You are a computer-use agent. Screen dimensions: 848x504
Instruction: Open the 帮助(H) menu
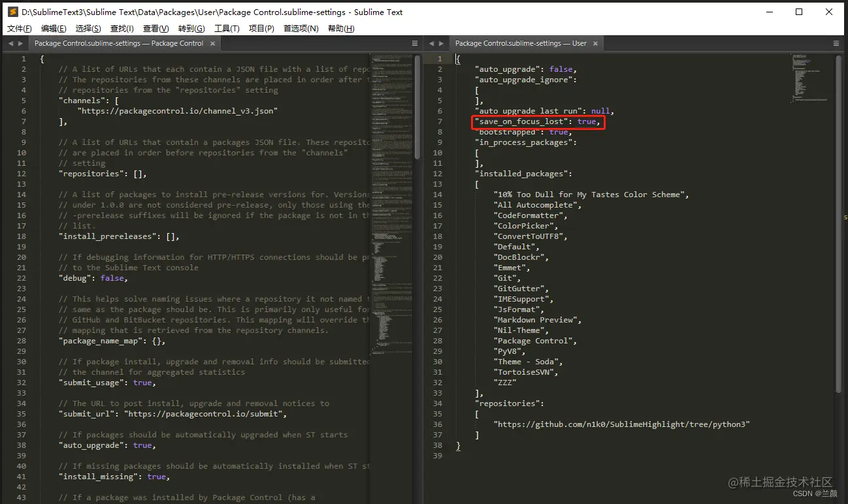(341, 29)
